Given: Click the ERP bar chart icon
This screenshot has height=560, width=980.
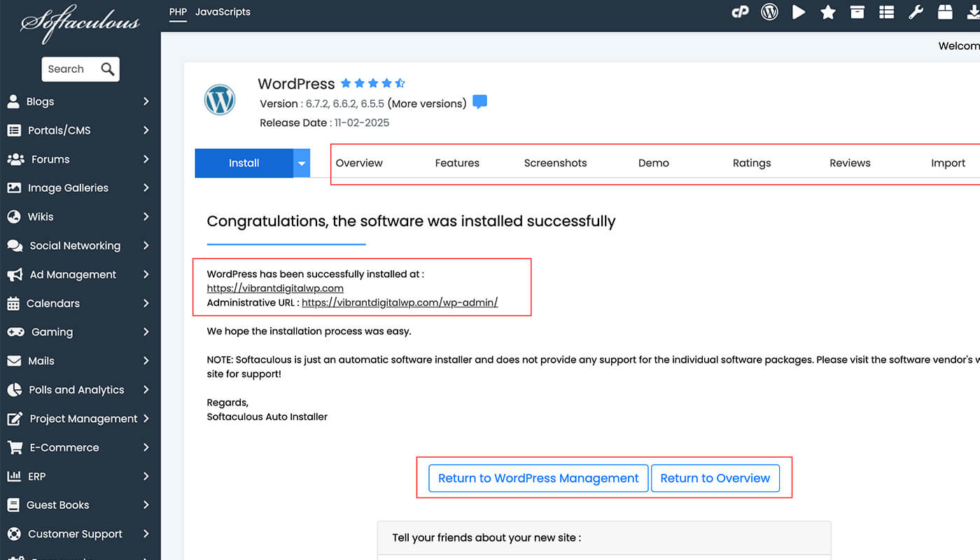Looking at the screenshot, I should 14,476.
